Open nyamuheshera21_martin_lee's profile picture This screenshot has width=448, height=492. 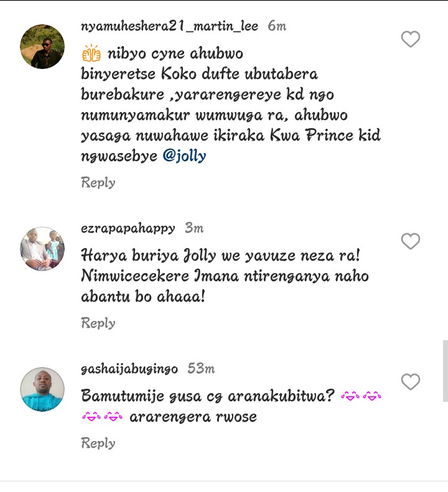(42, 47)
